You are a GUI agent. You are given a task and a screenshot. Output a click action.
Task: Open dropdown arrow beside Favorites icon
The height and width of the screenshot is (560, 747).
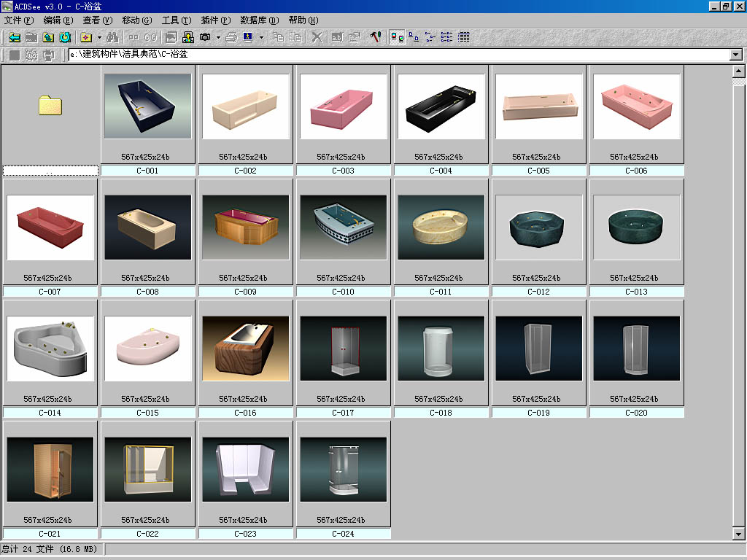pos(99,36)
